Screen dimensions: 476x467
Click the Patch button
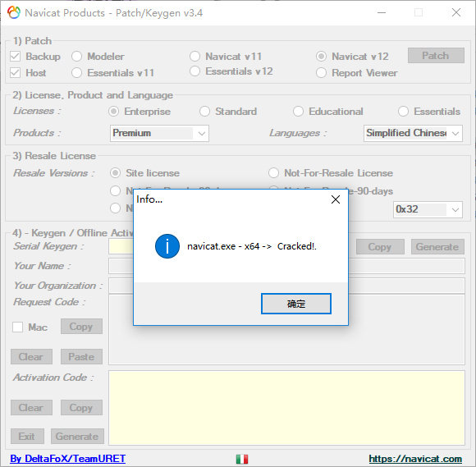pos(436,56)
